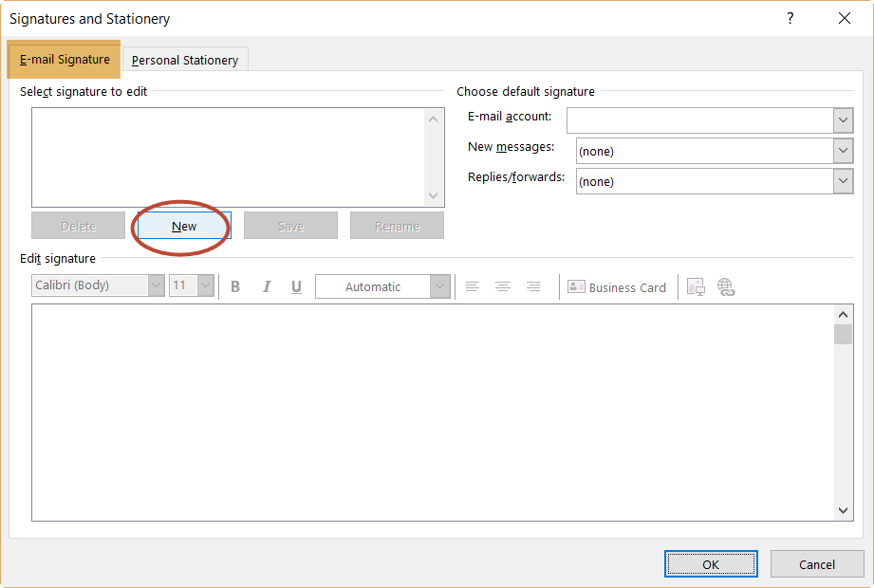Toggle Underline formatting in signature toolbar
874x588 pixels.
click(296, 286)
